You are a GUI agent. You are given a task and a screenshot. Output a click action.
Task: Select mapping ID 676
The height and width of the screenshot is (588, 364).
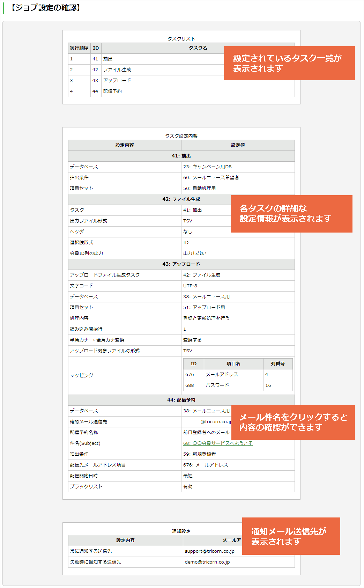(x=190, y=375)
